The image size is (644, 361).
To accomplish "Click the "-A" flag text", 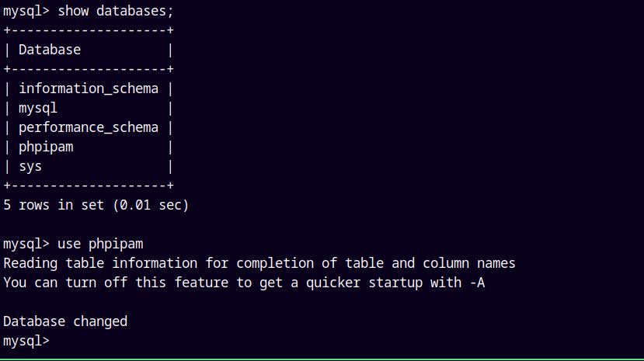I will 477,283.
